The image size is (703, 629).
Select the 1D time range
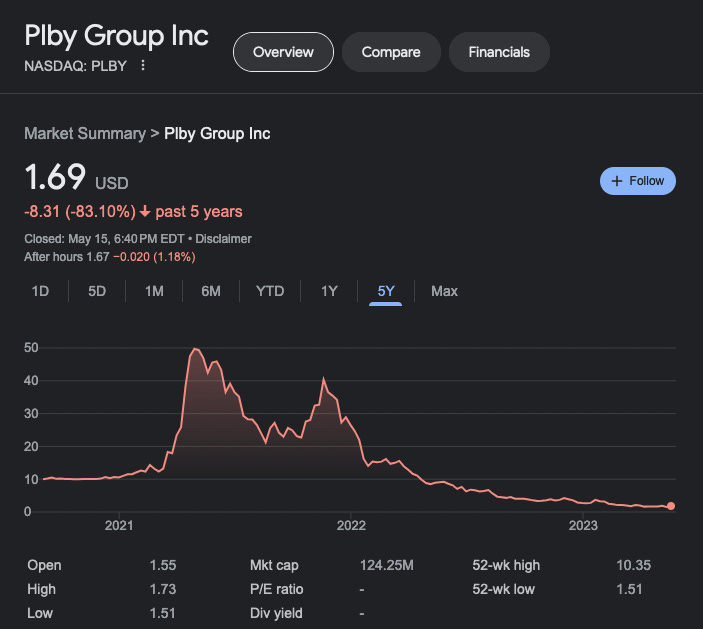[40, 291]
